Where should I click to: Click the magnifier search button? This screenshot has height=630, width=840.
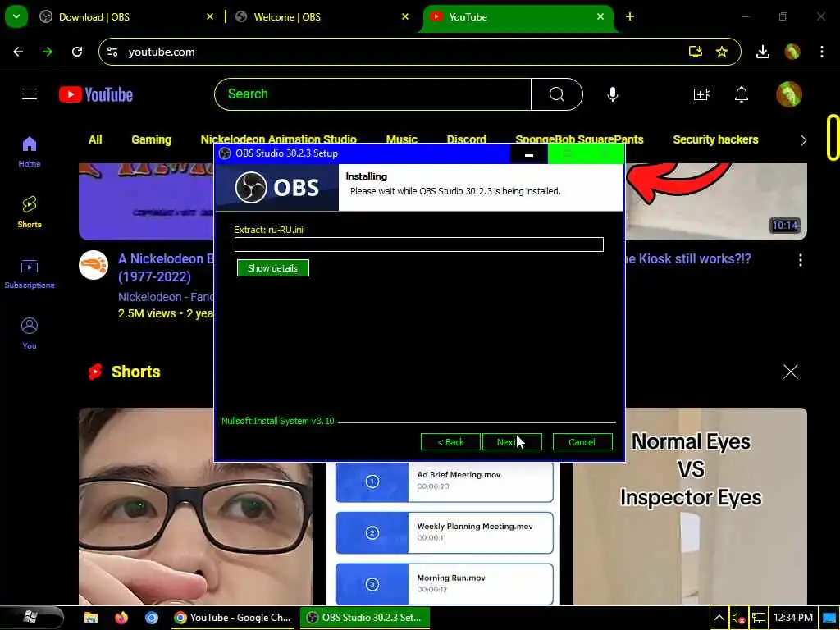pos(557,94)
